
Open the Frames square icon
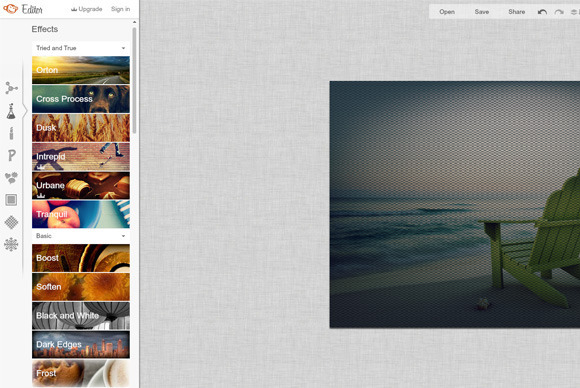pyautogui.click(x=11, y=200)
